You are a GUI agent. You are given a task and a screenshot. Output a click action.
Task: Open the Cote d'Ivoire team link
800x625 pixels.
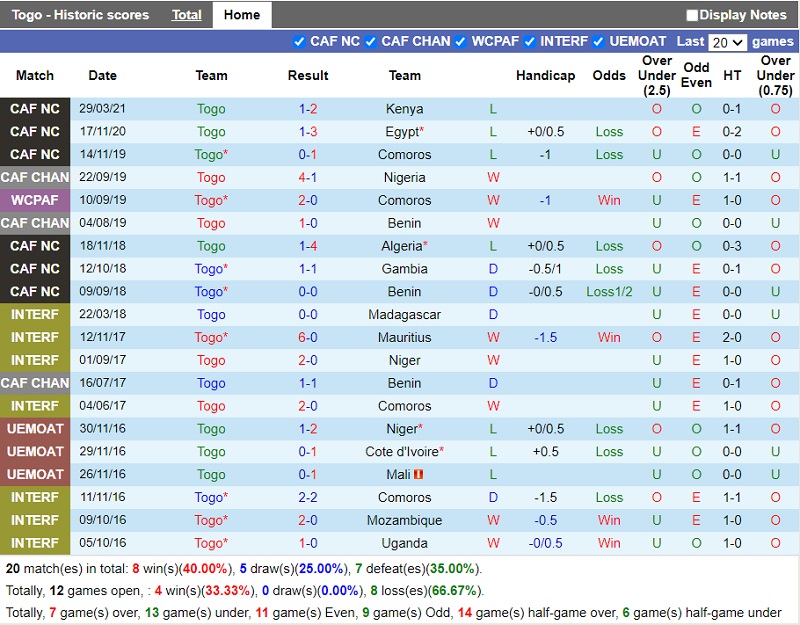[x=402, y=452]
